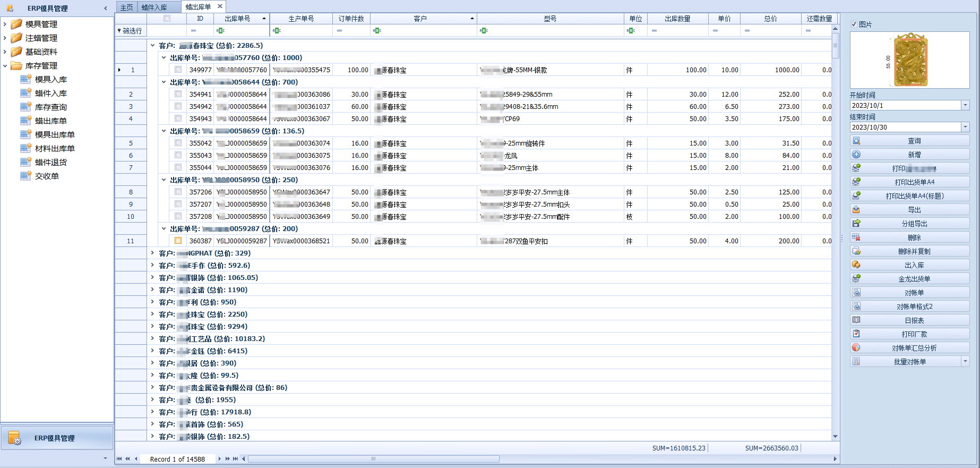Click the gold dragon product image thumbnail

[x=910, y=61]
